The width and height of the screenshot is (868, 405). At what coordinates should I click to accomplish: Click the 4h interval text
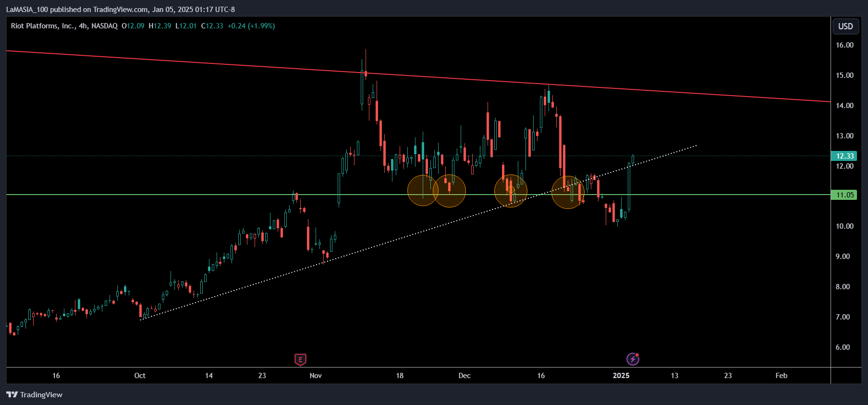click(x=84, y=26)
